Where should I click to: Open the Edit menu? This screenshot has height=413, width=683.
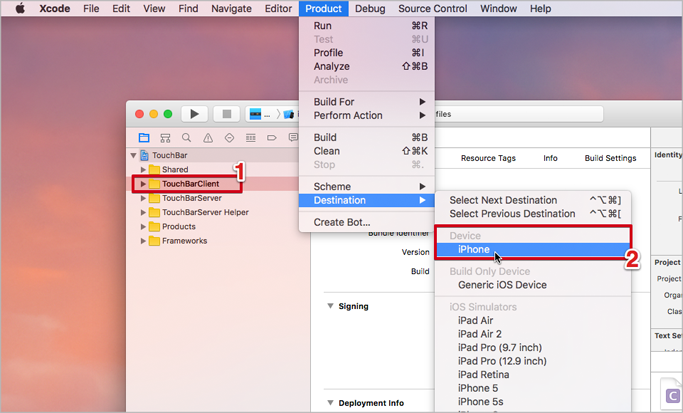click(121, 8)
